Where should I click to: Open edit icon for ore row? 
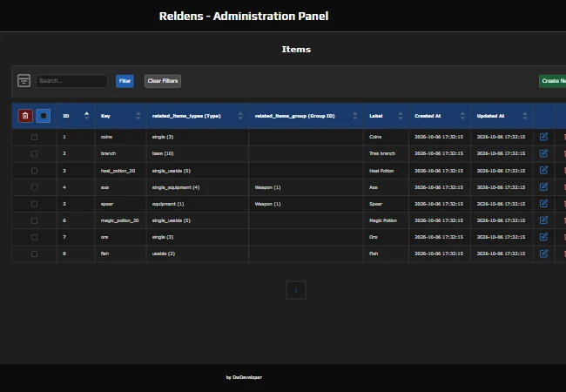click(x=543, y=237)
